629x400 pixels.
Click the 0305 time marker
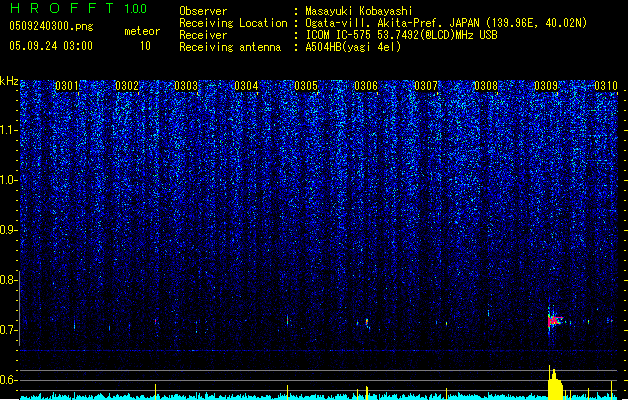306,86
